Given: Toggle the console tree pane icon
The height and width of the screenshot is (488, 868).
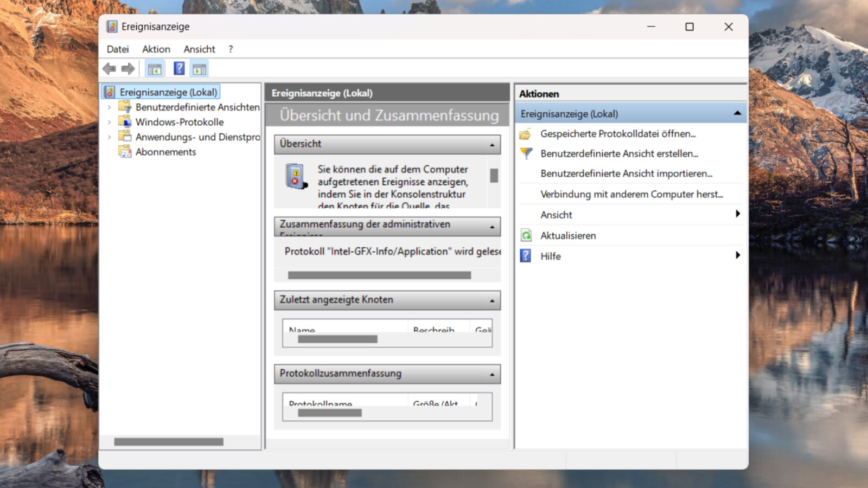Looking at the screenshot, I should click(x=155, y=69).
